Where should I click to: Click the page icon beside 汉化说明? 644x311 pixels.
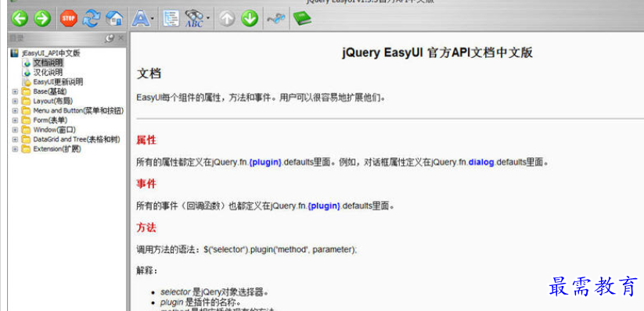[x=27, y=73]
